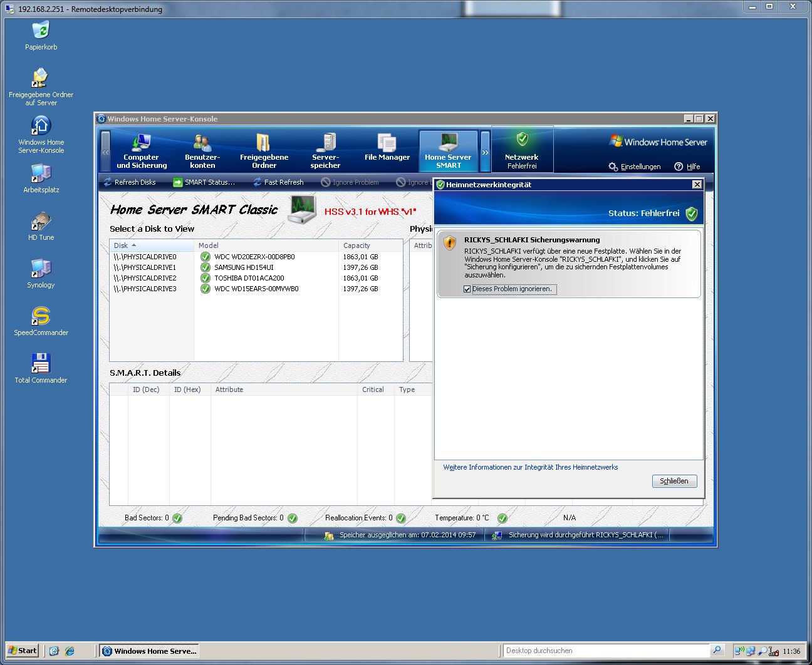Click the Temperature green check icon
The height and width of the screenshot is (665, 812).
[x=502, y=518]
